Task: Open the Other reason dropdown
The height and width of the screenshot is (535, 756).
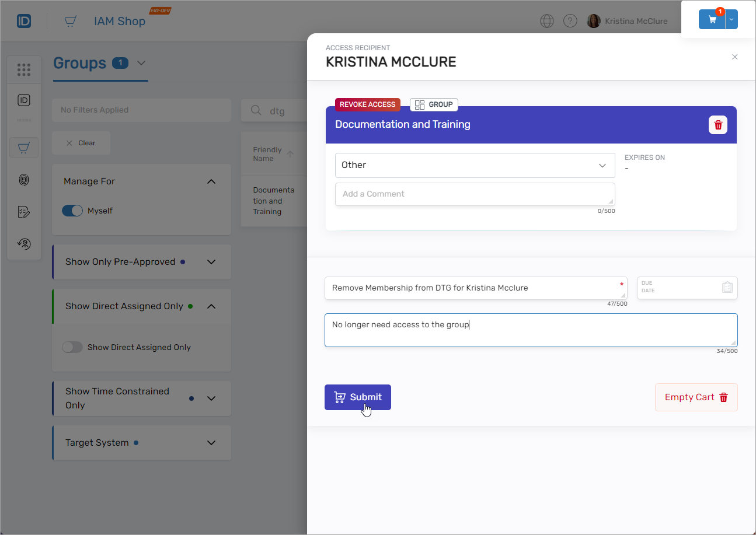Action: pyautogui.click(x=474, y=165)
